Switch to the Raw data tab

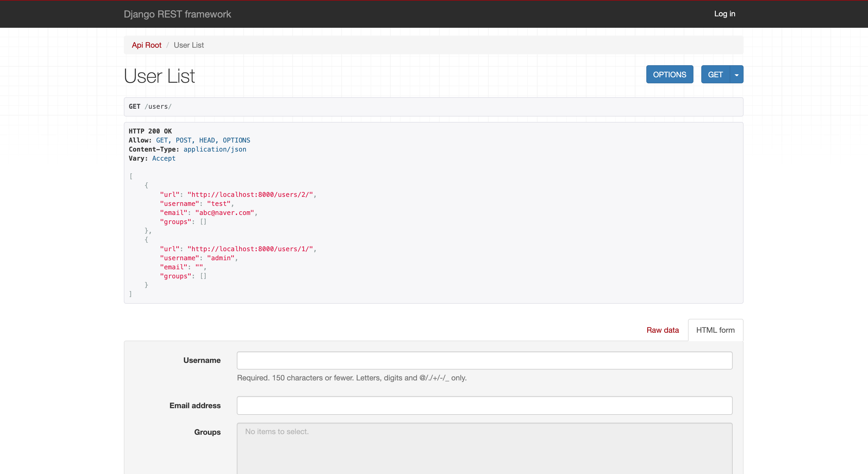[x=662, y=330]
